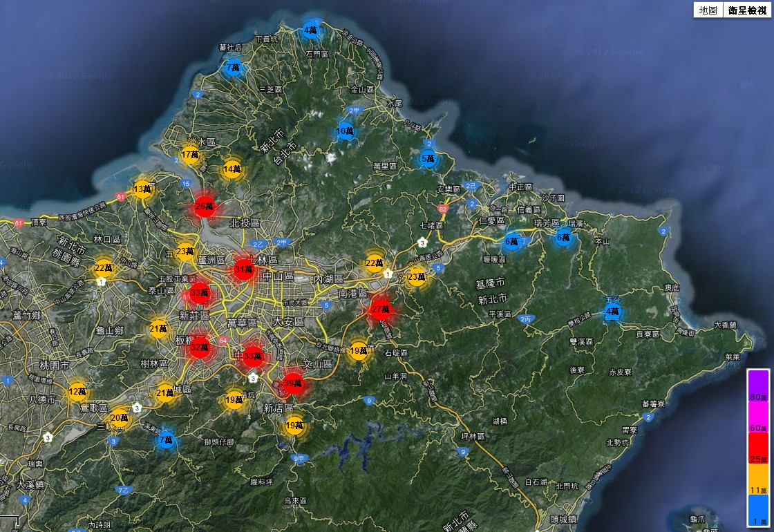774x532 pixels.
Task: Select the blue 10萬 marker
Action: (x=345, y=131)
